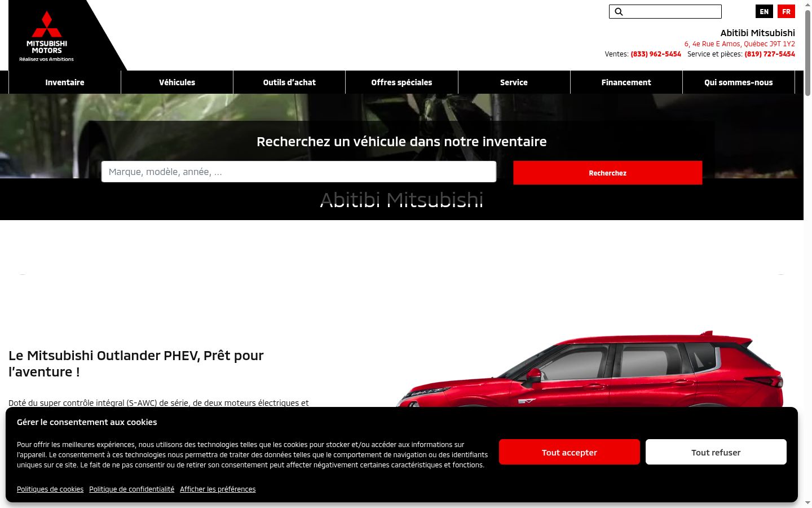Open the Outils d'achat menu
This screenshot has height=508, width=812.
coord(289,82)
